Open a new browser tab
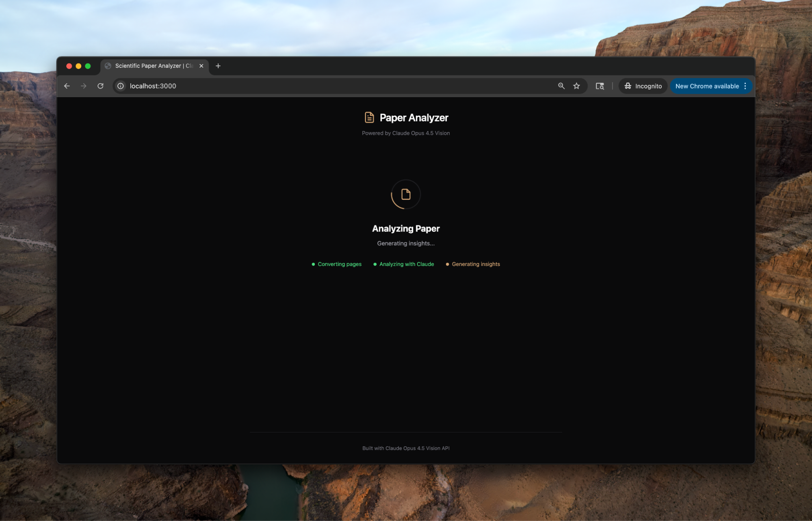812x521 pixels. 218,66
